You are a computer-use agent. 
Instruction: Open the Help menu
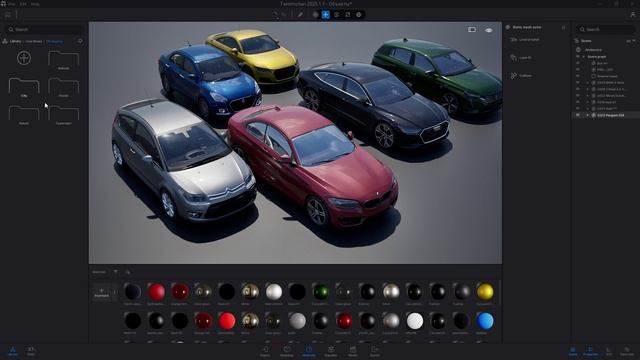(35, 4)
